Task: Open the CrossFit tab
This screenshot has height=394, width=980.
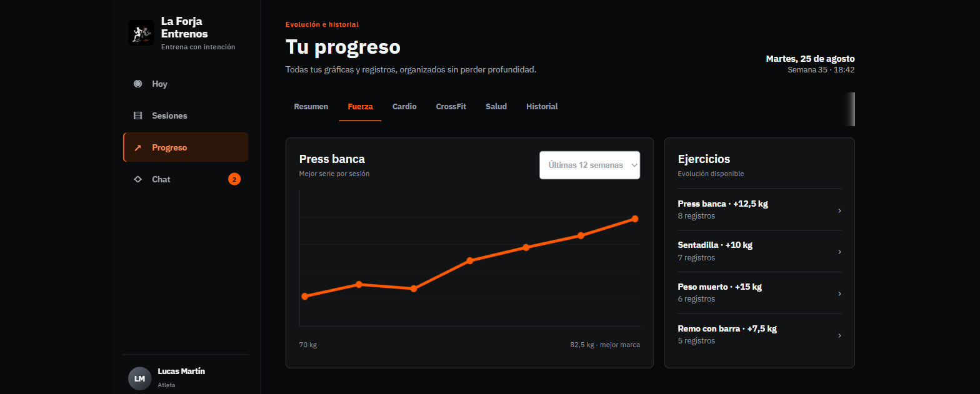Action: coord(451,107)
